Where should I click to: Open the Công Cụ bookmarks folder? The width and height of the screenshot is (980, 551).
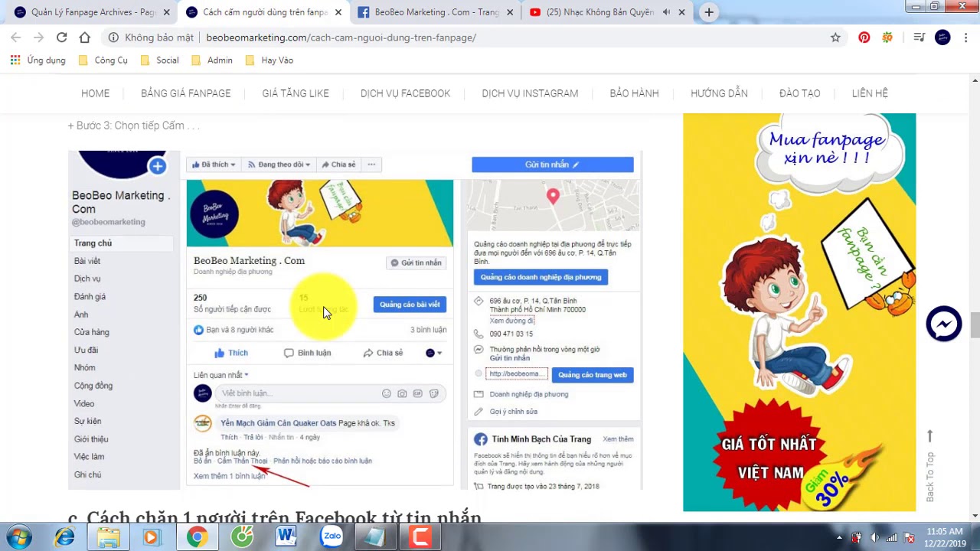[103, 60]
